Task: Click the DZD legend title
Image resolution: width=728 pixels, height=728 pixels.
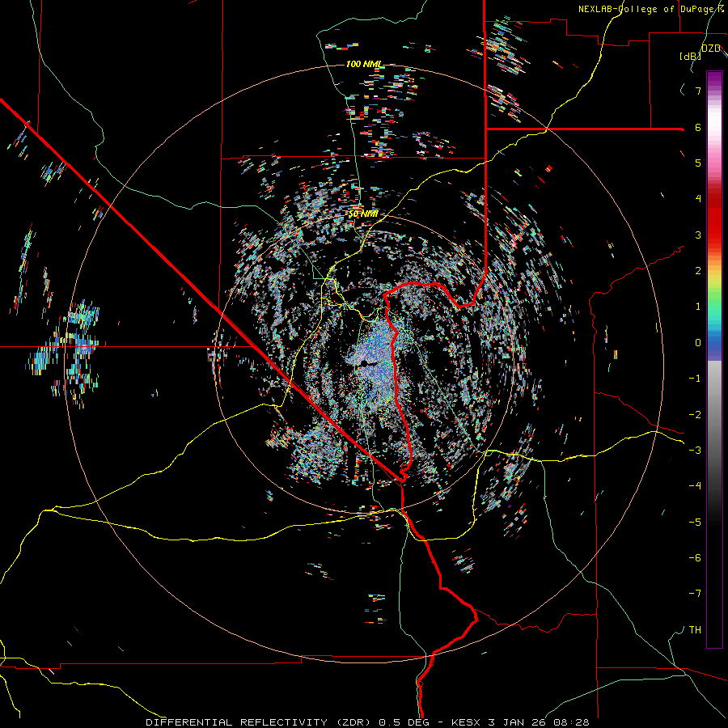Action: tap(710, 49)
